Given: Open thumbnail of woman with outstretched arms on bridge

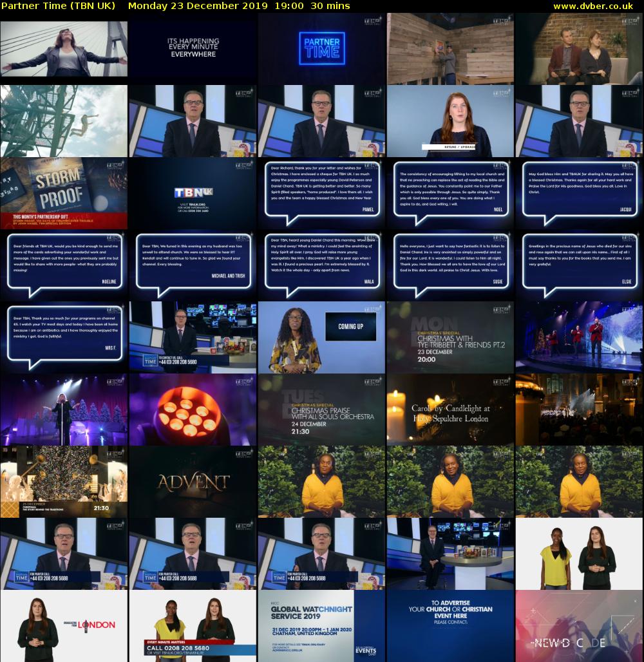Looking at the screenshot, I should click(64, 48).
